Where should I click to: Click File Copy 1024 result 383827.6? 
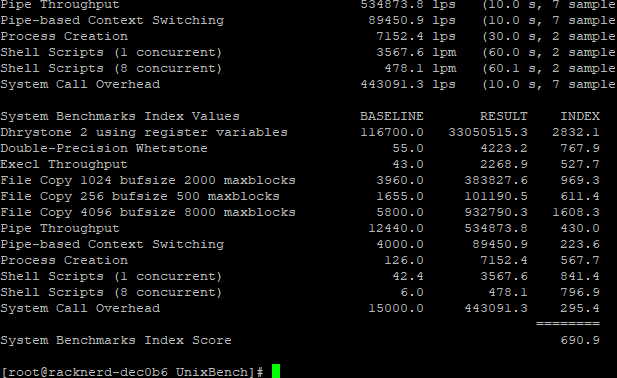[x=496, y=181]
